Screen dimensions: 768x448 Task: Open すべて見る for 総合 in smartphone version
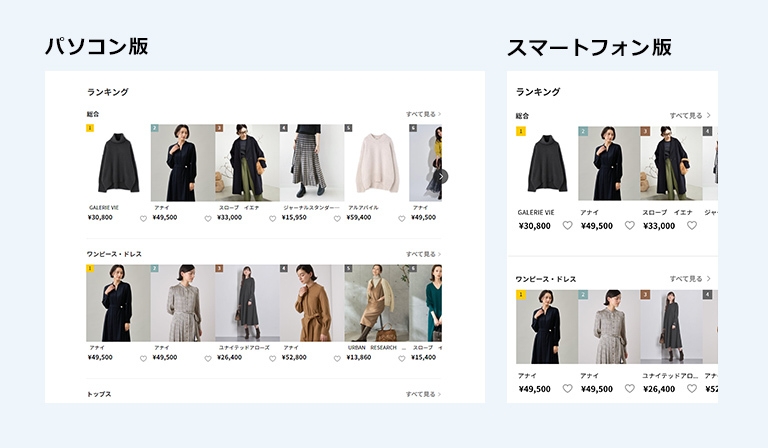[x=690, y=115]
